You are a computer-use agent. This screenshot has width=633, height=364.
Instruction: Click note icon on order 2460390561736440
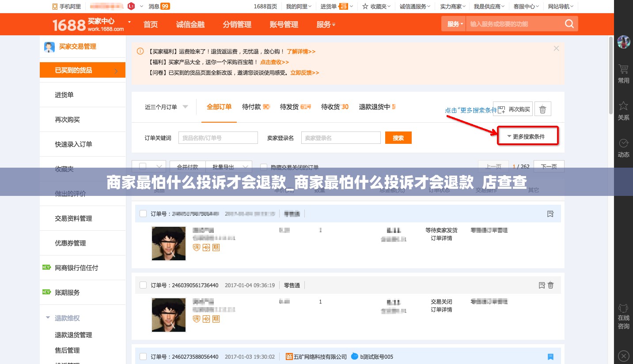(542, 285)
